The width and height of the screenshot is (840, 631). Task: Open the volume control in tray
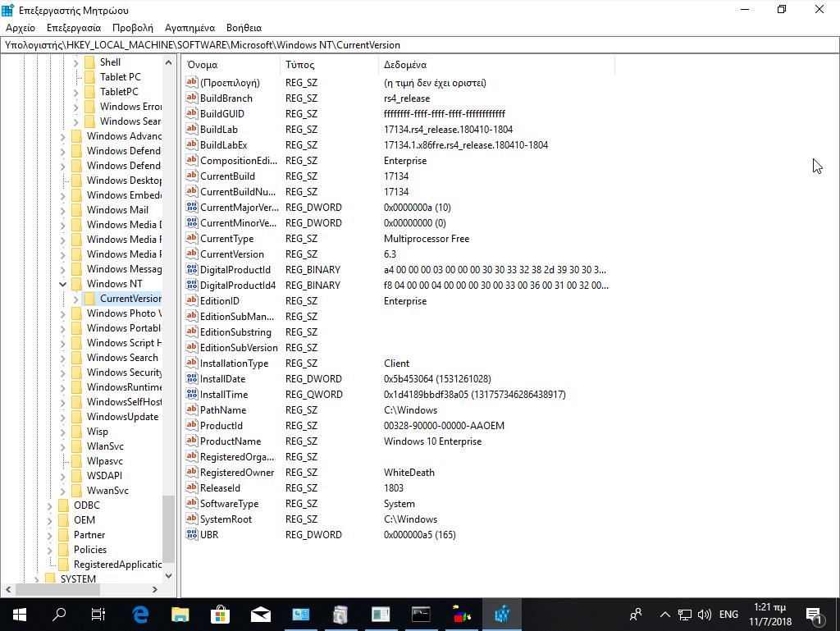(x=705, y=615)
